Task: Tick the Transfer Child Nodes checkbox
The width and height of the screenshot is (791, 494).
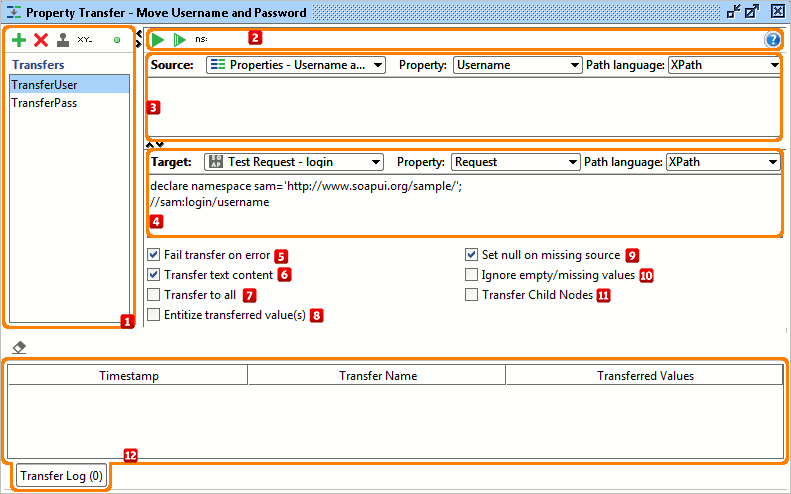Action: click(x=472, y=295)
